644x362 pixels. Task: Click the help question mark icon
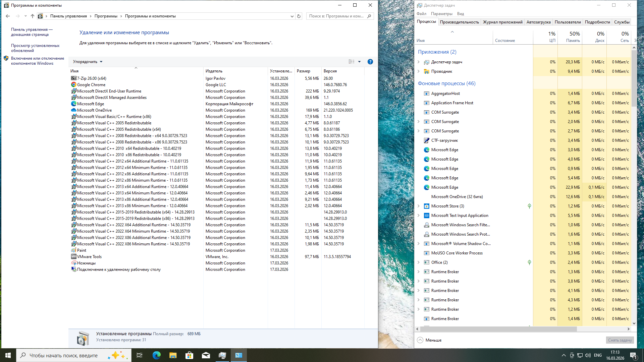(x=370, y=62)
